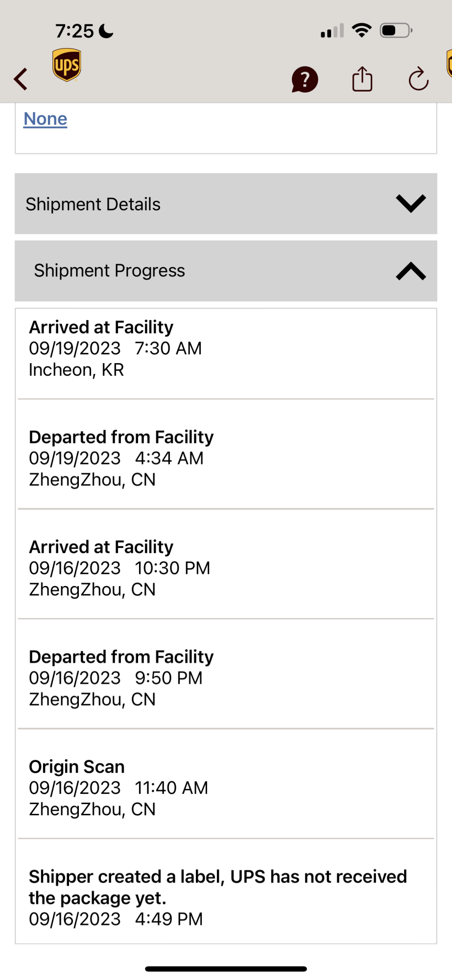Tap the battery indicator in status bar
The image size is (452, 980).
pos(396,30)
